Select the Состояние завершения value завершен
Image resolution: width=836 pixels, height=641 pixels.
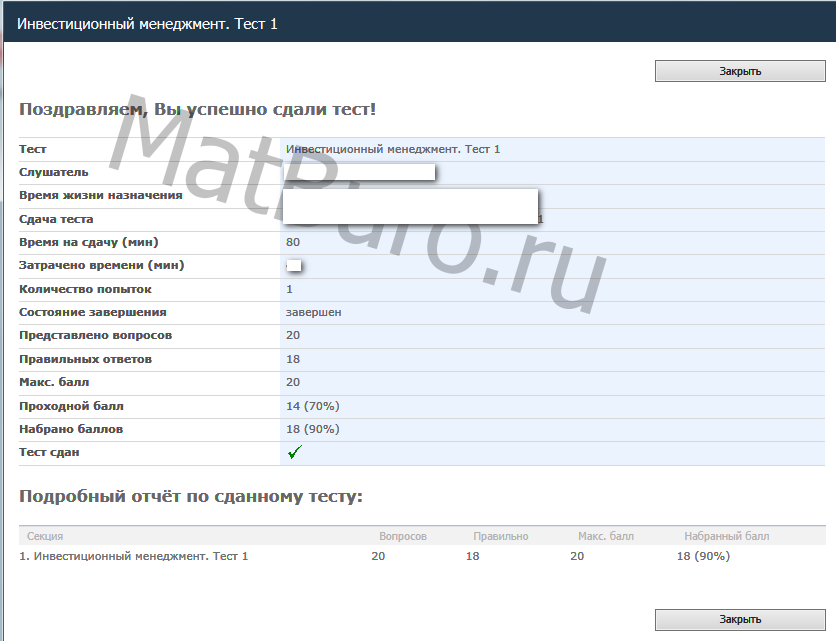click(313, 312)
